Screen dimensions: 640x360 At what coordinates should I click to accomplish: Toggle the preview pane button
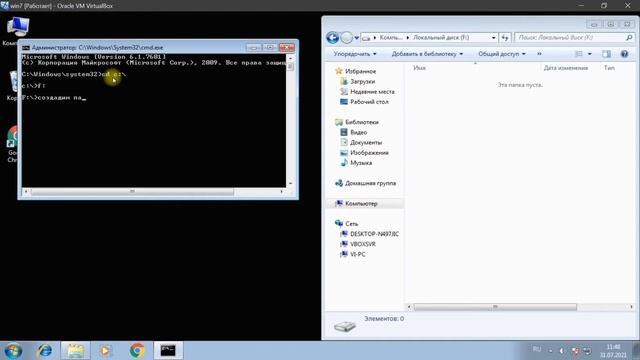(x=607, y=54)
